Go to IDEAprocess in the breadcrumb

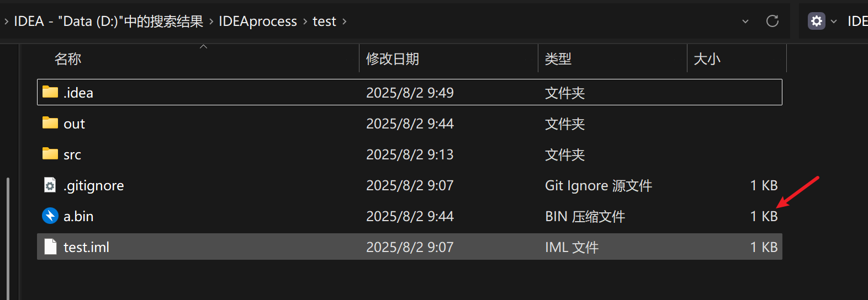(258, 21)
